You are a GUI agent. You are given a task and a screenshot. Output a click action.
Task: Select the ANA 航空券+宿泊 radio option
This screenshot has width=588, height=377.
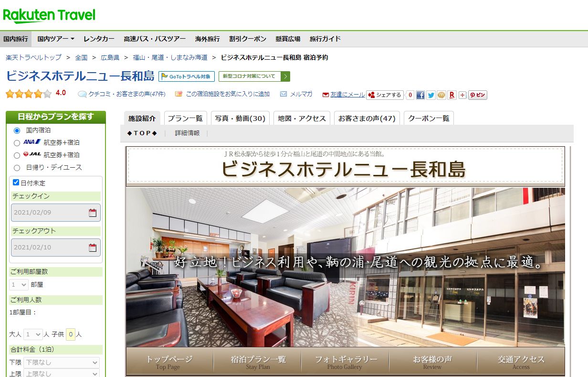pos(17,143)
